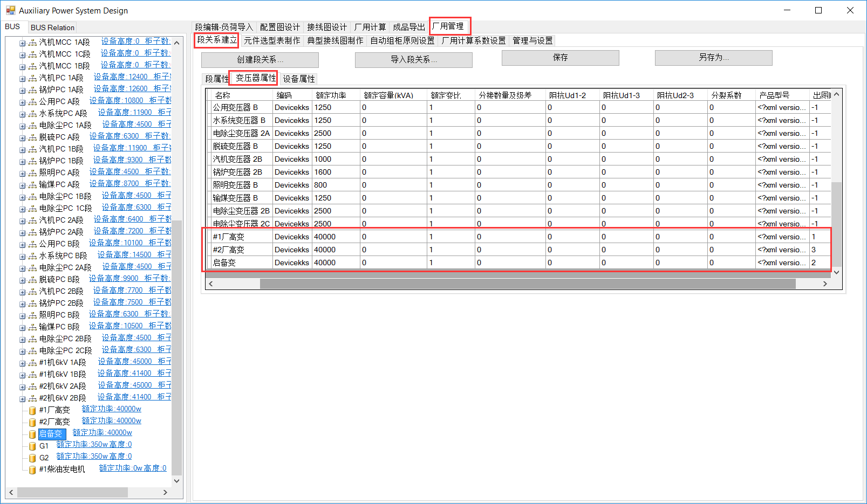Click the table vertical scrollbar thumb

coord(836,224)
